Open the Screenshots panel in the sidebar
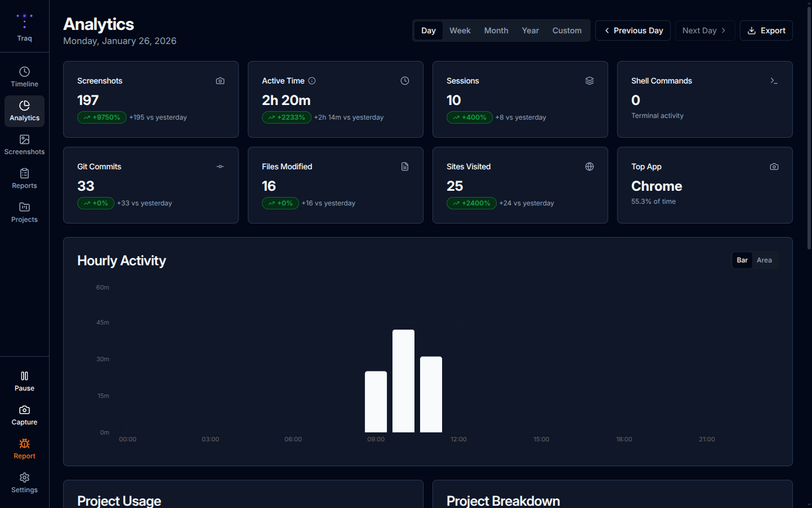812x508 pixels. tap(24, 144)
